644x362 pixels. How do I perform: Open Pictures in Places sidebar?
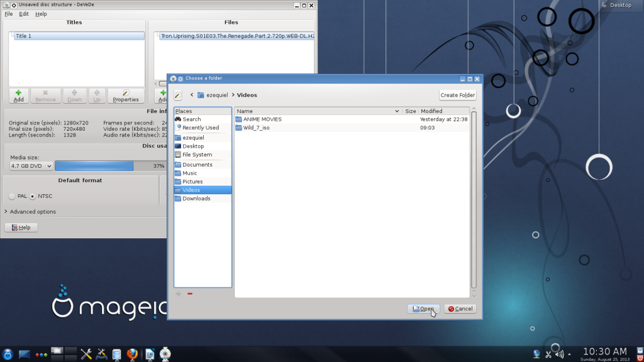(203, 182)
